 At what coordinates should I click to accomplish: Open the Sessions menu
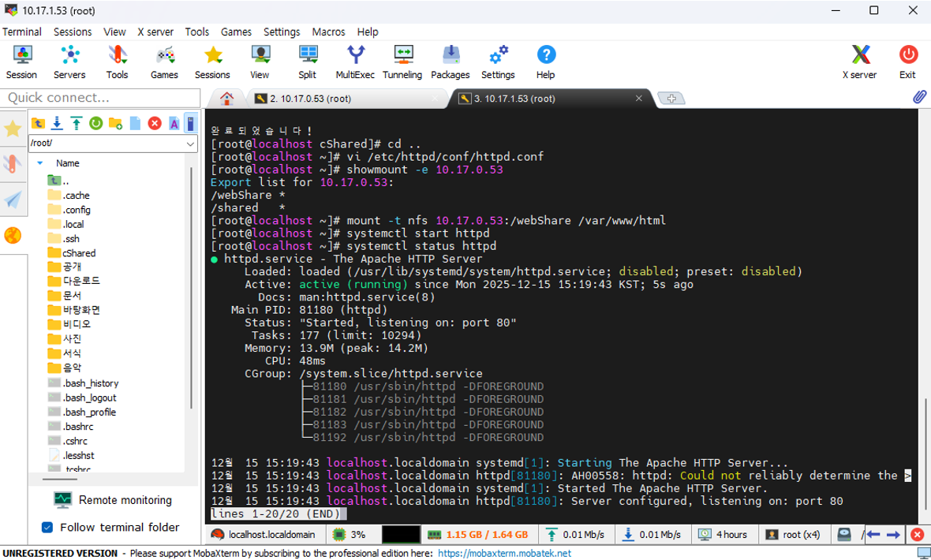(x=73, y=32)
